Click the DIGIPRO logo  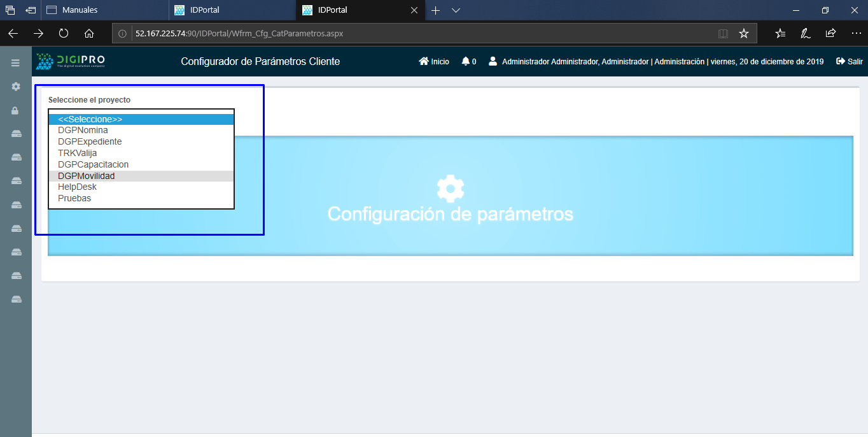(x=71, y=61)
